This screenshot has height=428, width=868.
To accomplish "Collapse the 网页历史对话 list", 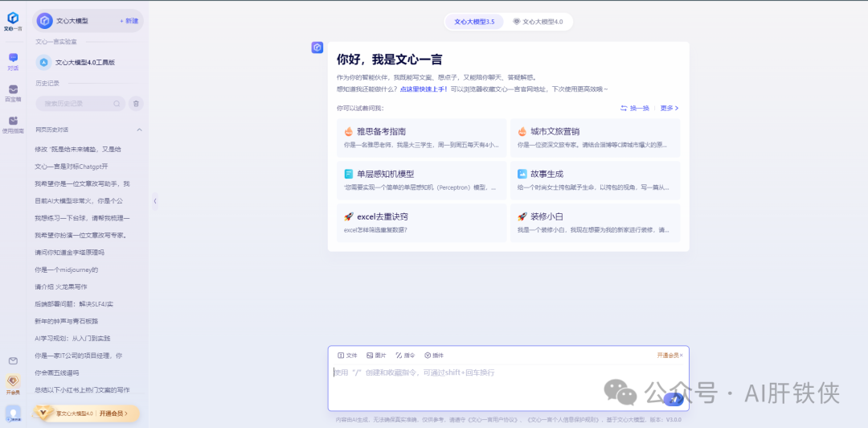I will coord(140,130).
